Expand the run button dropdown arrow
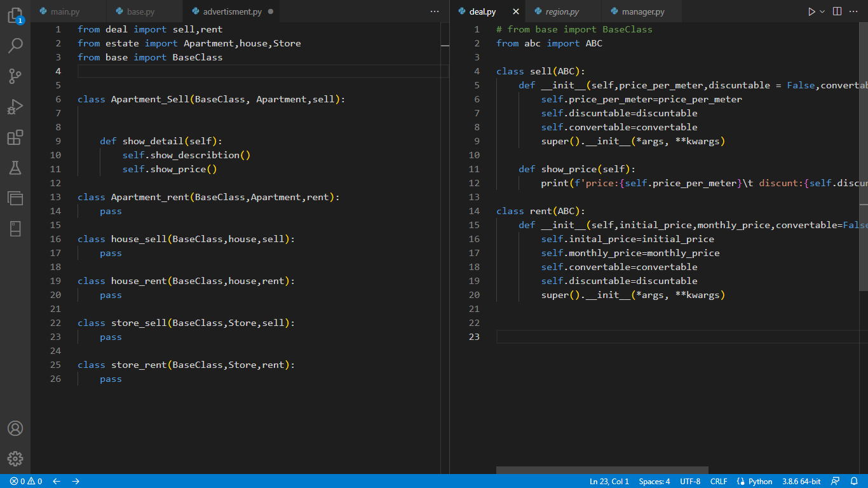 coord(822,11)
